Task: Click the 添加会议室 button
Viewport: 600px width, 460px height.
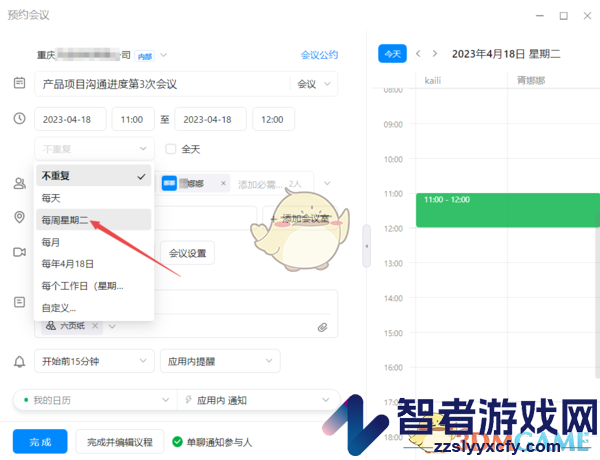Action: click(300, 219)
